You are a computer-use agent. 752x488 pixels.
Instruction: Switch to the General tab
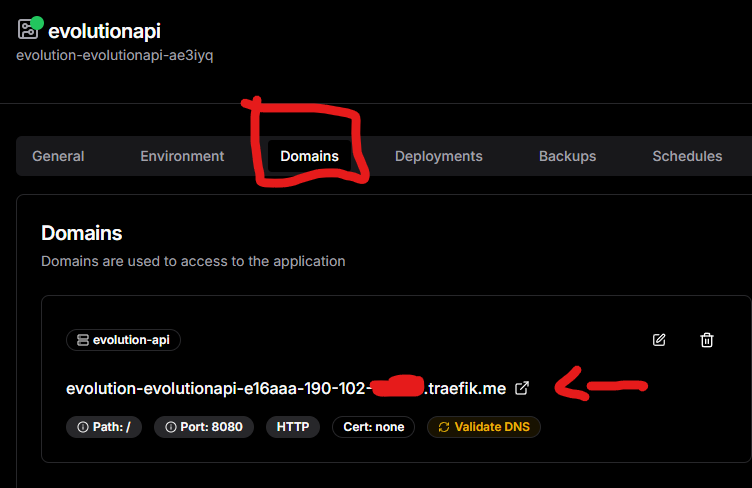click(x=58, y=156)
